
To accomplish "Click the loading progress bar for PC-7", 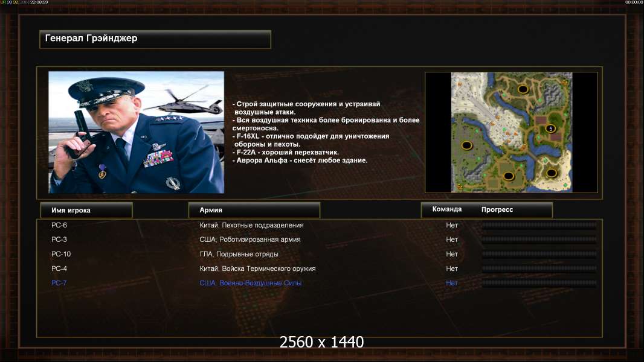I will 539,282.
